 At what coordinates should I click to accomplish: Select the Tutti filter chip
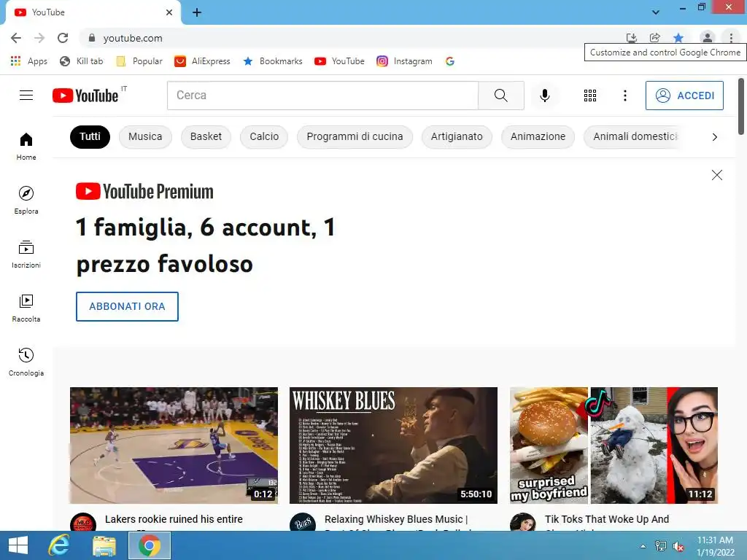[x=90, y=136]
